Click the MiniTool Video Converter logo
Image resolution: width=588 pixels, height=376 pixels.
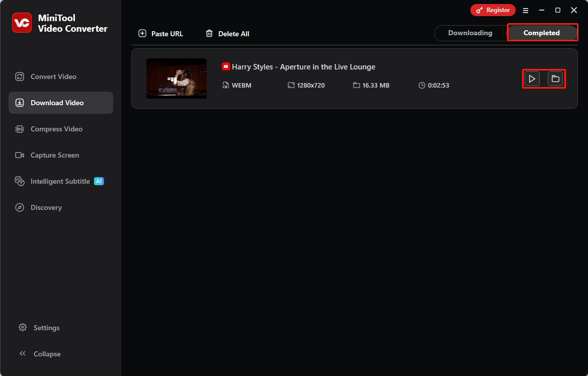[22, 22]
